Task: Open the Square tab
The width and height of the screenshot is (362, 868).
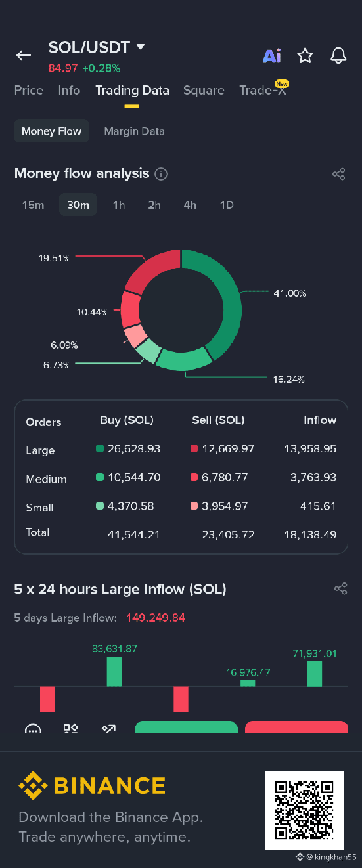Action: (204, 91)
